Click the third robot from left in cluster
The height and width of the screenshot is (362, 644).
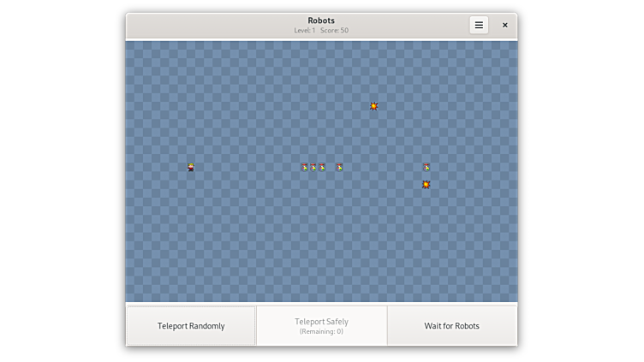coord(322,167)
